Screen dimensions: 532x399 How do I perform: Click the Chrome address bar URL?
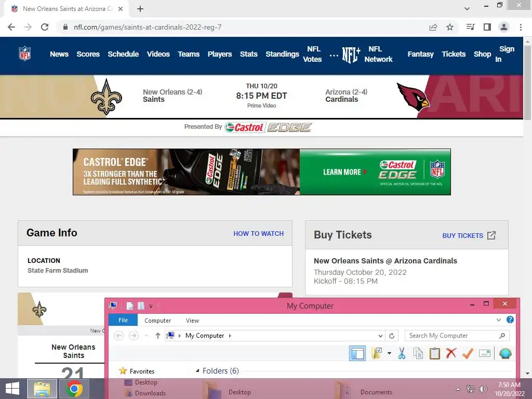click(148, 27)
